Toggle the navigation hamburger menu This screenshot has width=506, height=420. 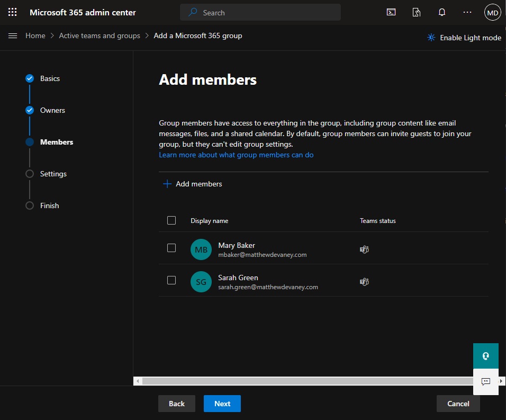tap(13, 35)
